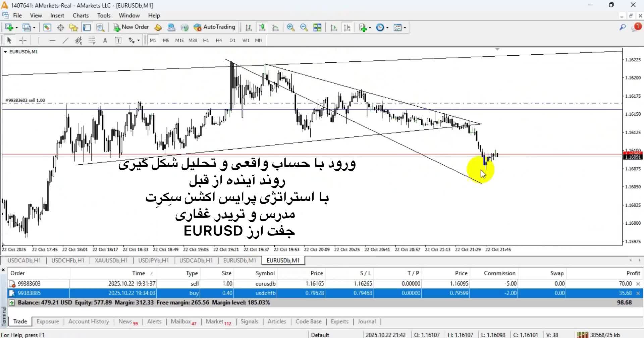The height and width of the screenshot is (338, 644).
Task: Switch to the Journal tab in Terminal
Action: coord(366,321)
